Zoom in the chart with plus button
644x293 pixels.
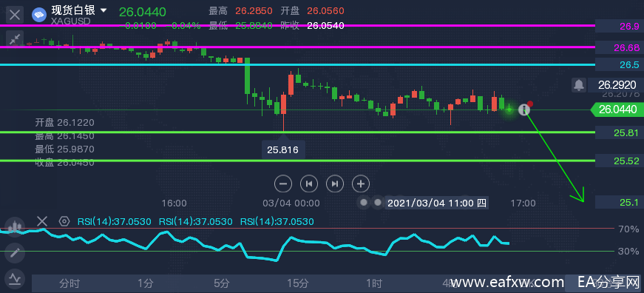click(361, 183)
